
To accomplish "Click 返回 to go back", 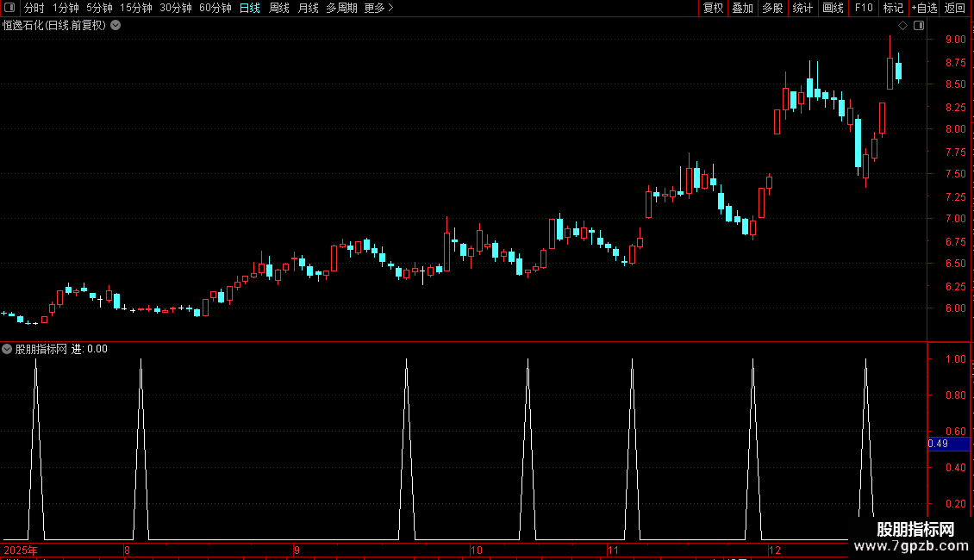I will 955,8.
